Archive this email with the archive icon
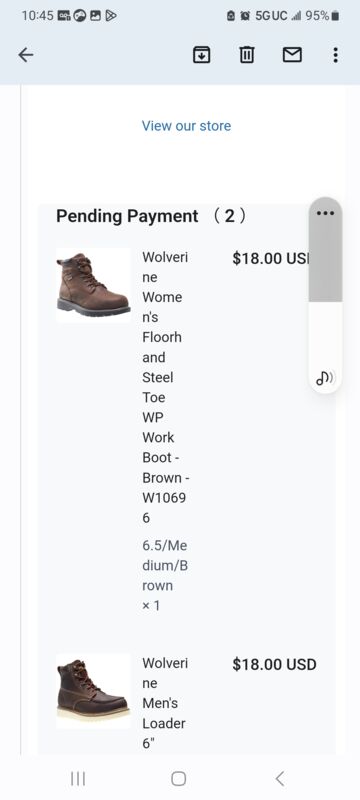 [201, 55]
